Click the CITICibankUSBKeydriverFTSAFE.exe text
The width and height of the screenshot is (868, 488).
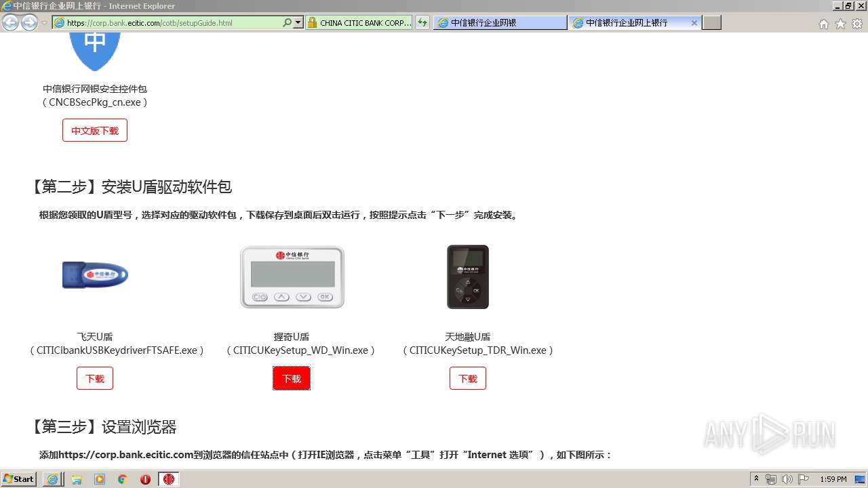117,350
